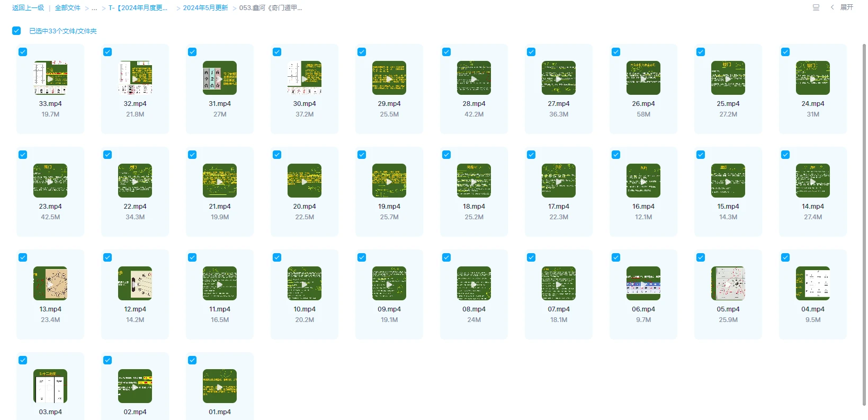Click the 42.2M file size label
The width and height of the screenshot is (868, 420).
coord(474,114)
